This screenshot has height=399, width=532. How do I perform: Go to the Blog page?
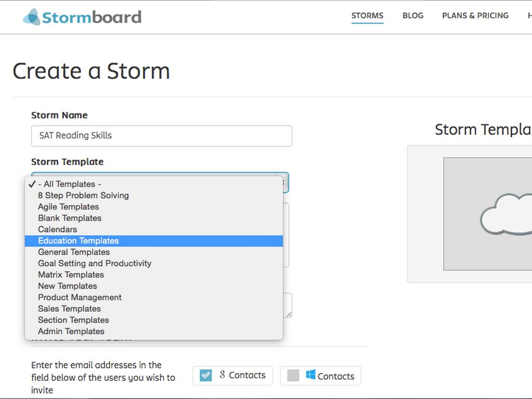(413, 16)
